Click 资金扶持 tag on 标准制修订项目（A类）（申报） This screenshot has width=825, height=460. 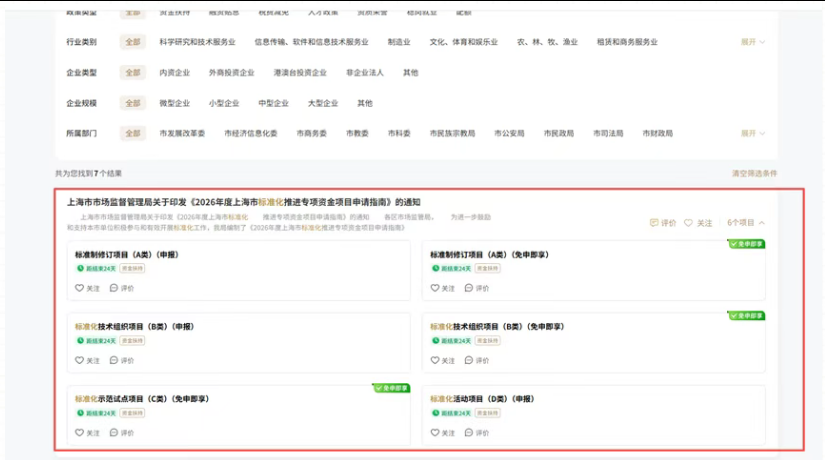tap(132, 268)
